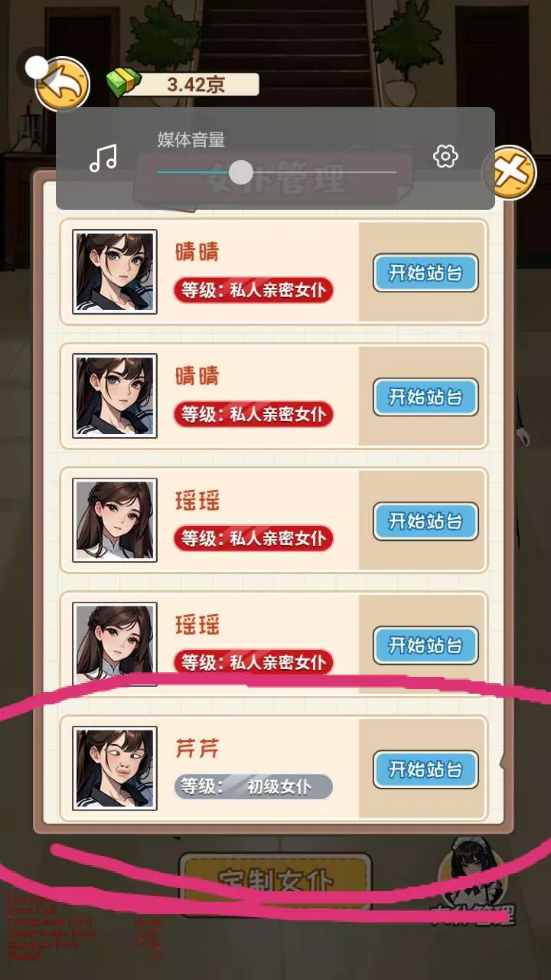Open volume settings gear icon

pos(445,157)
